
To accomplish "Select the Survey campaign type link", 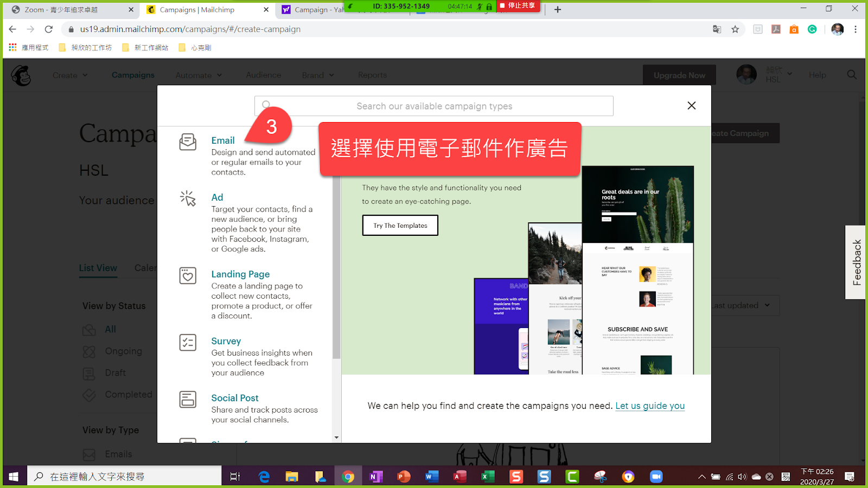I will pyautogui.click(x=226, y=341).
